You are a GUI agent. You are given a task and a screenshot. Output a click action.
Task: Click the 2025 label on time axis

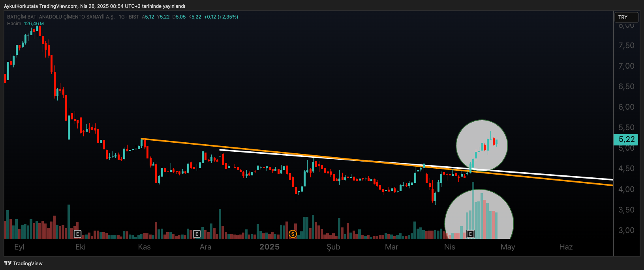269,247
